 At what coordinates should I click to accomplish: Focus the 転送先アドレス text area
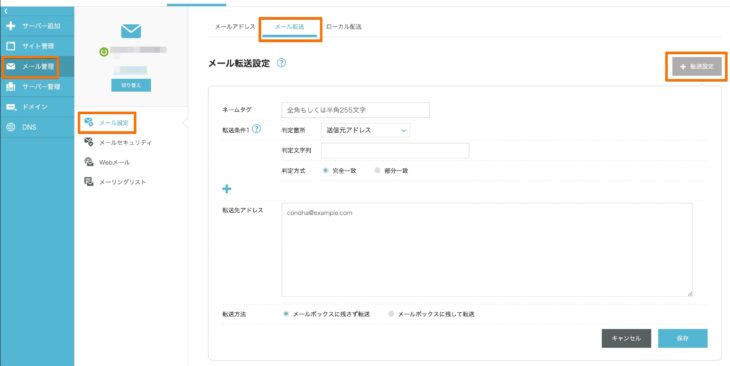point(487,250)
